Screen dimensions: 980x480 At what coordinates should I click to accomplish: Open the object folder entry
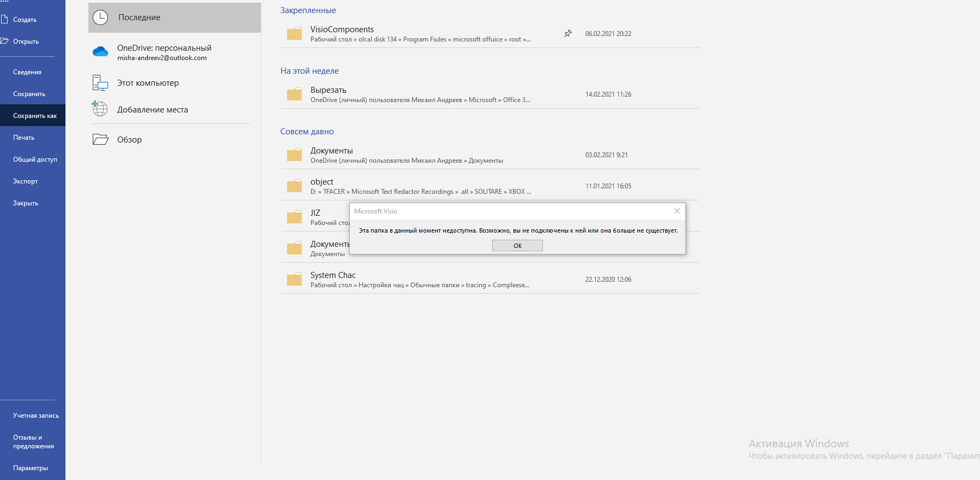490,186
